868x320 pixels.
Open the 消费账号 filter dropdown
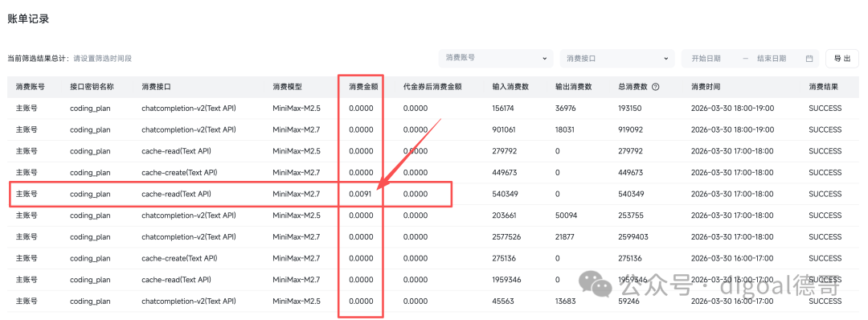pos(495,58)
